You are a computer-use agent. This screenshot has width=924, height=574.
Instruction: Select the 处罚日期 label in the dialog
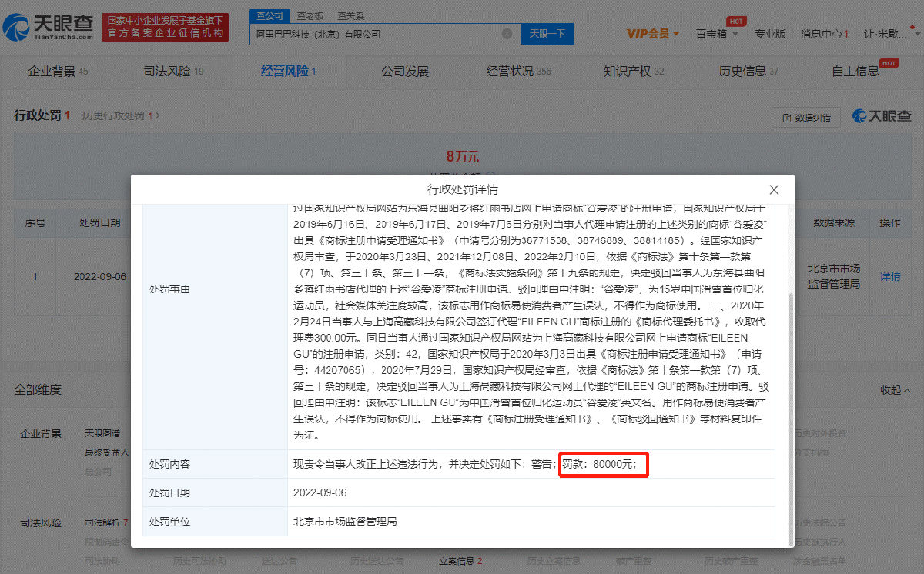pos(169,492)
